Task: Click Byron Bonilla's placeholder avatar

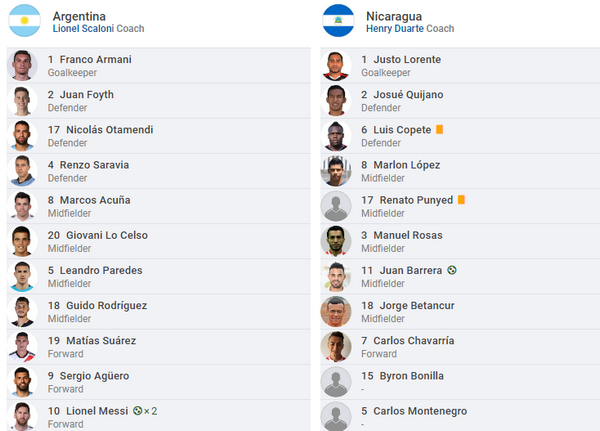Action: click(x=336, y=382)
